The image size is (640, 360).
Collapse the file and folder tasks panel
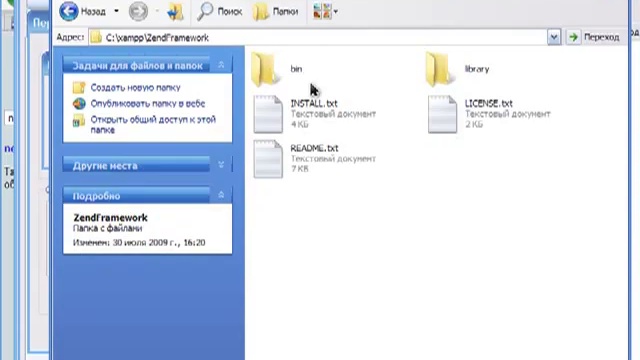[x=221, y=65]
